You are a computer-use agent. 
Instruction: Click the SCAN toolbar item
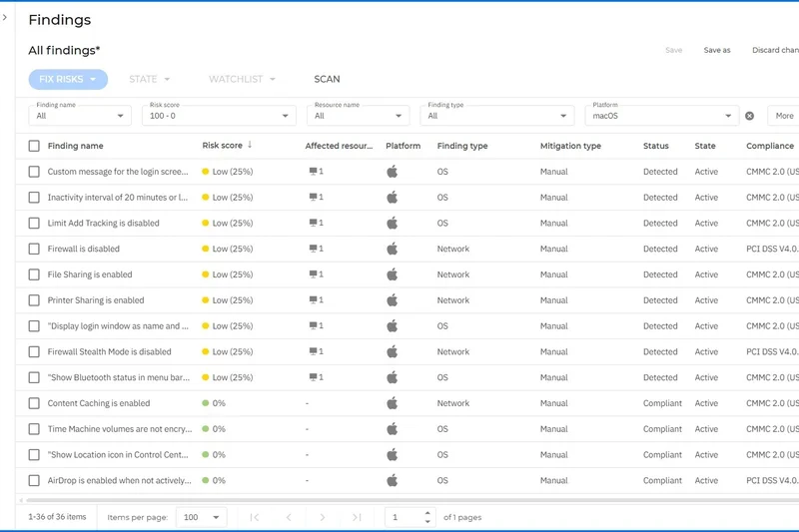(x=327, y=79)
